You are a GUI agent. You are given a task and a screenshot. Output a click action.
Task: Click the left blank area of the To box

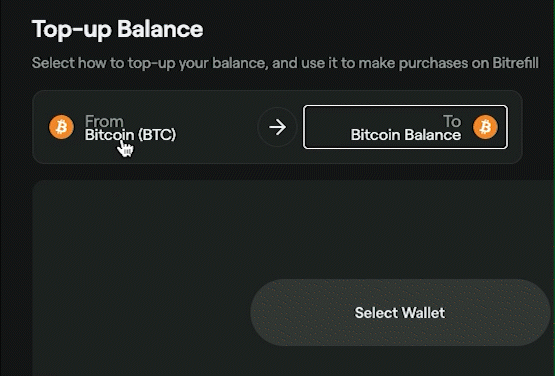(x=326, y=127)
